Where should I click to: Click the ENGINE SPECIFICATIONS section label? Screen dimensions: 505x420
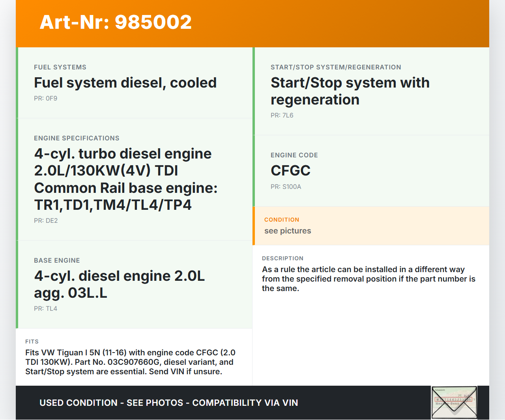point(77,138)
